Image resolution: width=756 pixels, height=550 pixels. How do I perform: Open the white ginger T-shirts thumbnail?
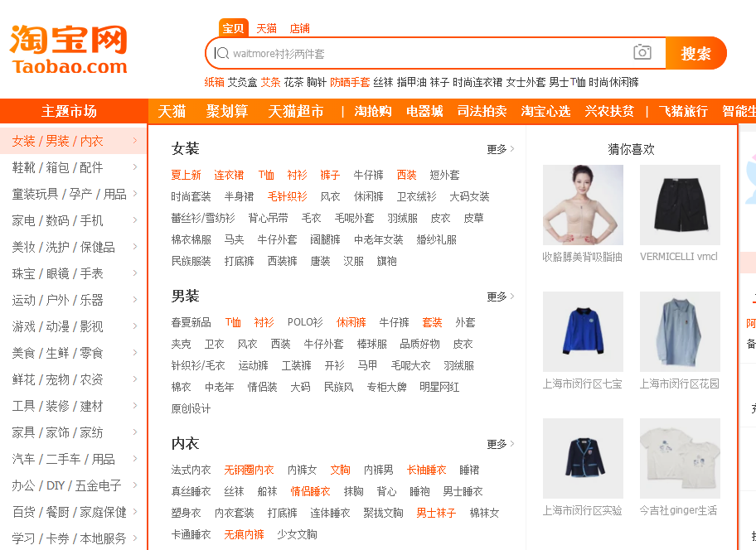click(680, 458)
